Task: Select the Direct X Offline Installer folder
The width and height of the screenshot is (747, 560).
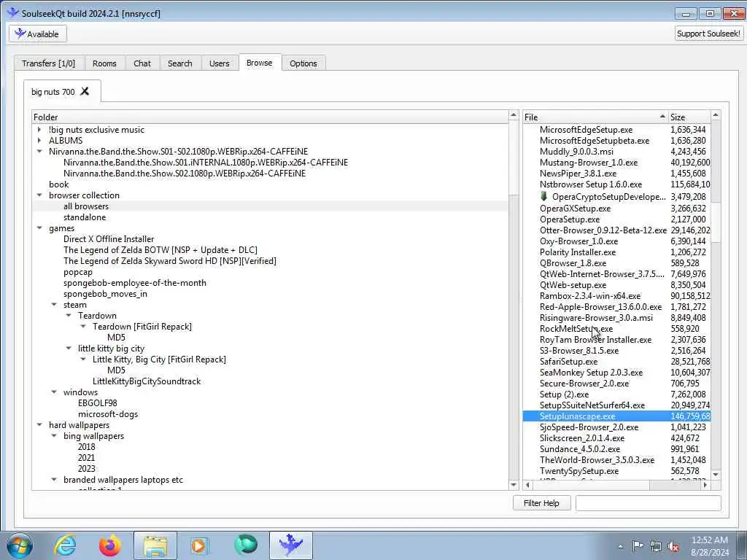Action: (109, 239)
